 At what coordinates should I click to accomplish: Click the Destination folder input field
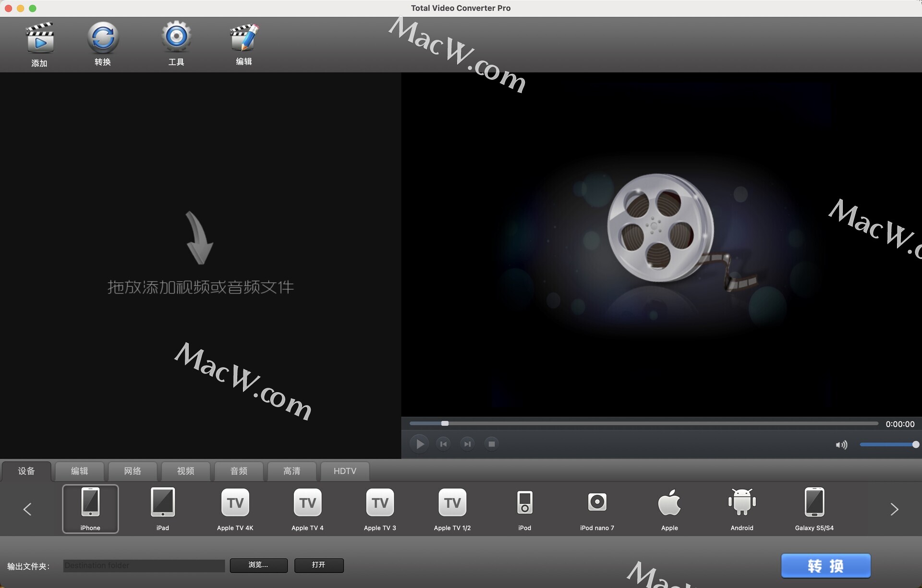point(144,565)
